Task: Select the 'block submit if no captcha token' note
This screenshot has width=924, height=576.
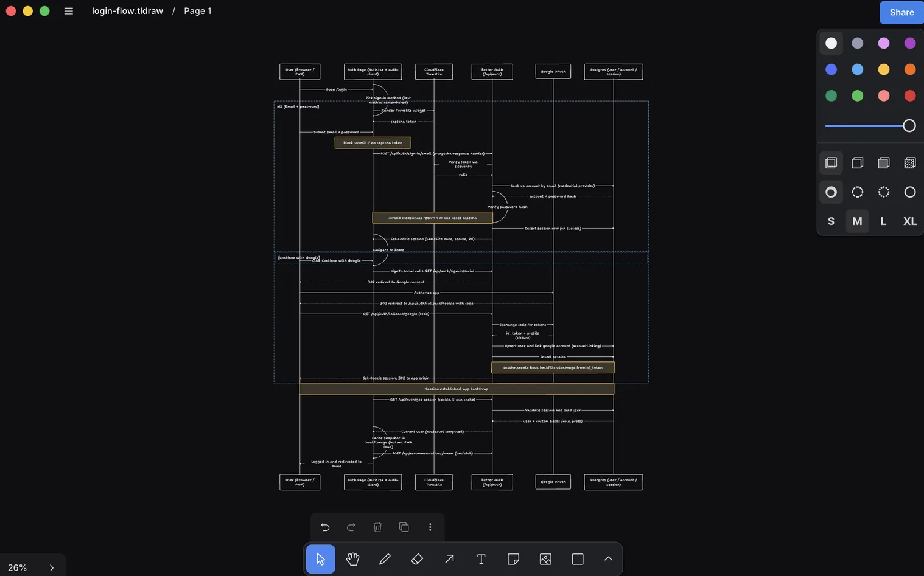Action: pos(373,142)
